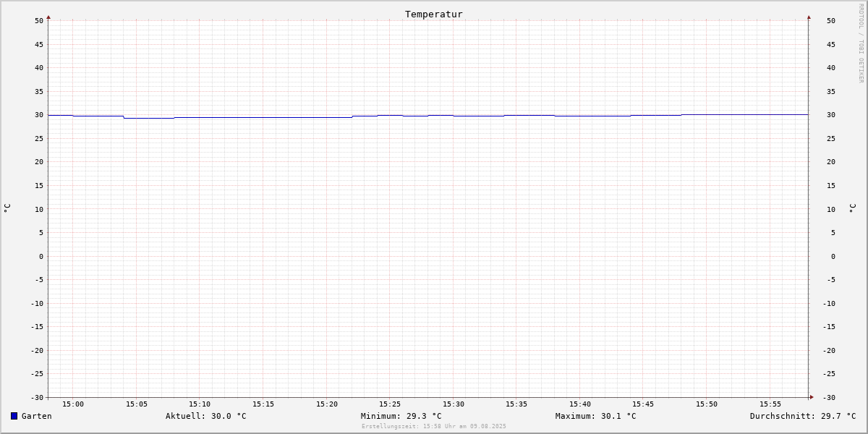
Task: Click the 15:30 time axis label
Action: [x=454, y=404]
